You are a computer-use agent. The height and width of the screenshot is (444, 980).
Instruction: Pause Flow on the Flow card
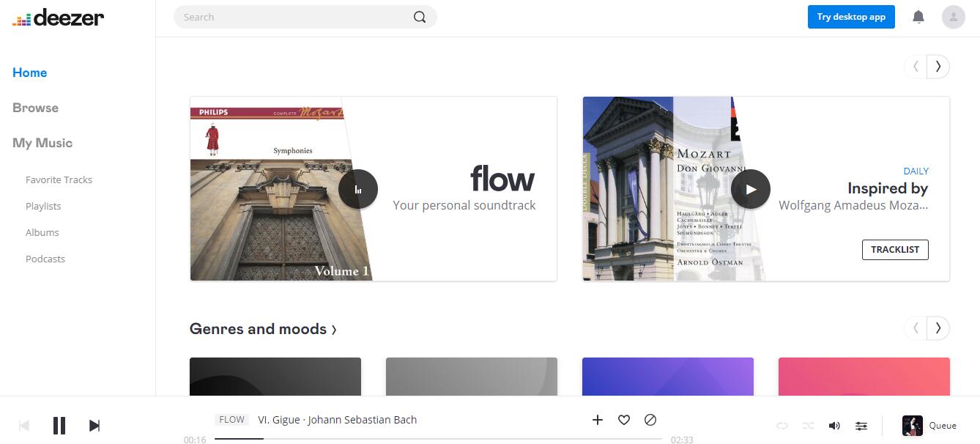[358, 189]
